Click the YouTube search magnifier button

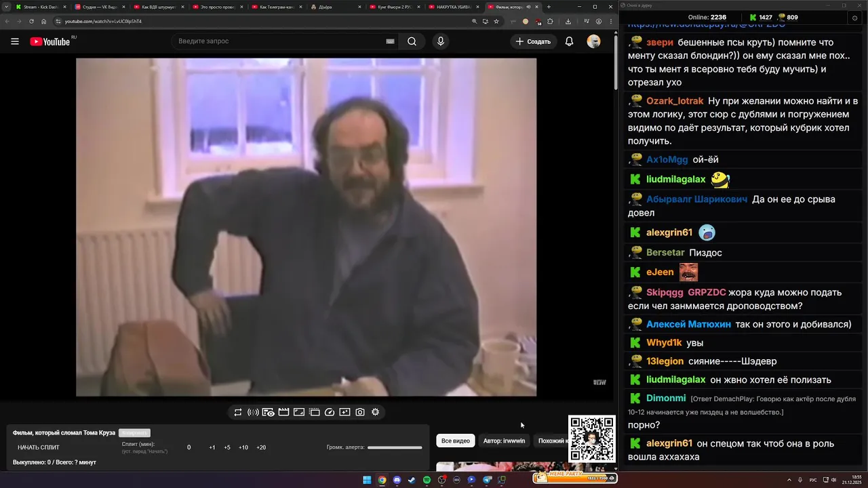412,41
